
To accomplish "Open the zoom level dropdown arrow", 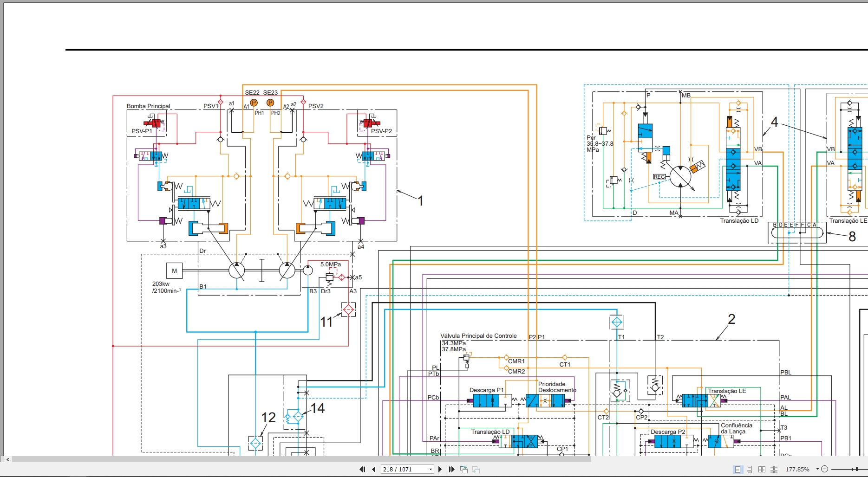I will (817, 469).
